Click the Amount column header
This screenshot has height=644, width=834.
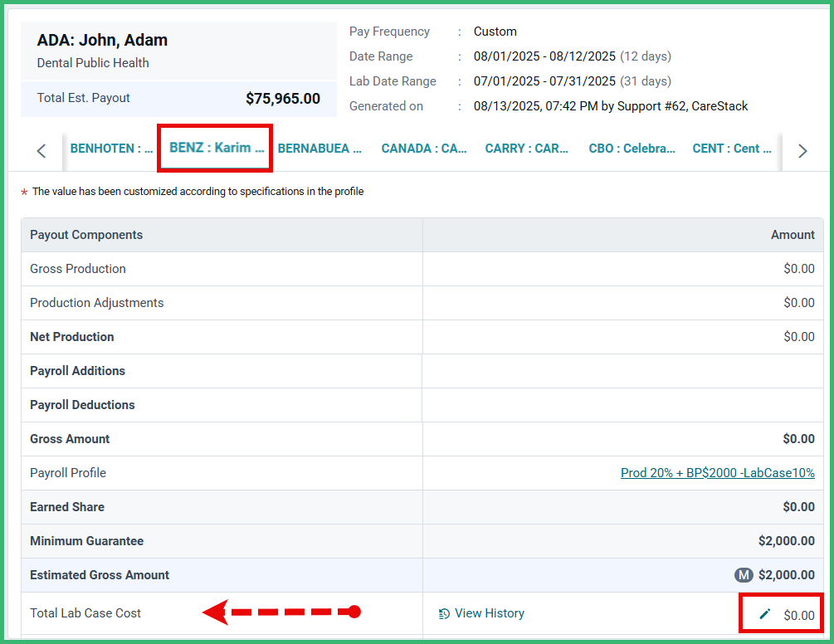(x=793, y=235)
